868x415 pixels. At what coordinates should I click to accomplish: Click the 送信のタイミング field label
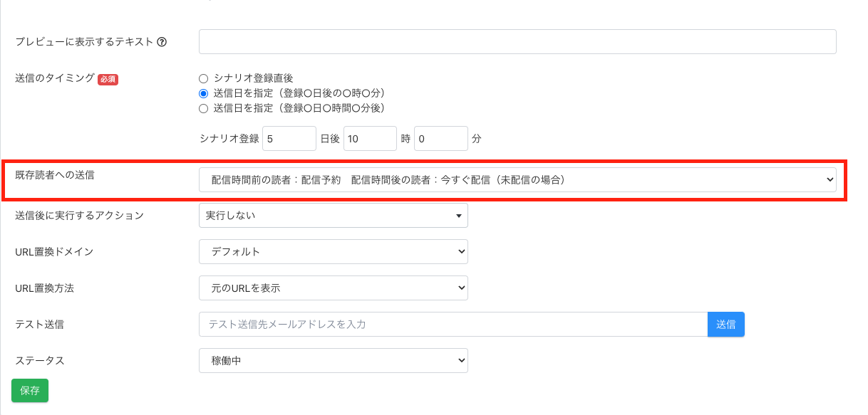click(54, 78)
